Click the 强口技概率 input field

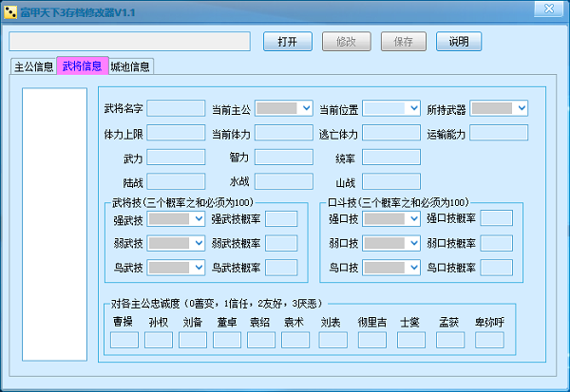tap(497, 218)
